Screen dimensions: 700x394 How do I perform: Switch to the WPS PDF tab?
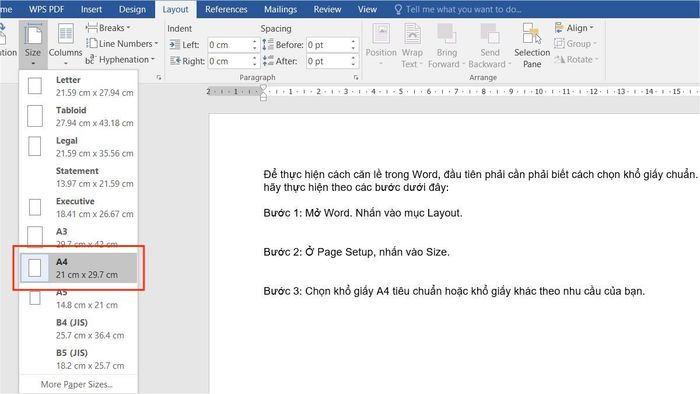pyautogui.click(x=46, y=9)
